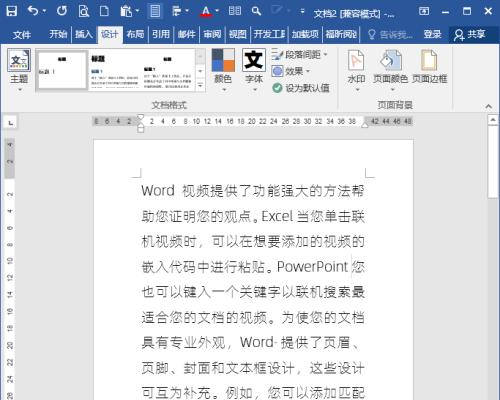Screen dimensions: 500x400
Task: Switch to the Developer (开发工具) tab
Action: pos(269,34)
